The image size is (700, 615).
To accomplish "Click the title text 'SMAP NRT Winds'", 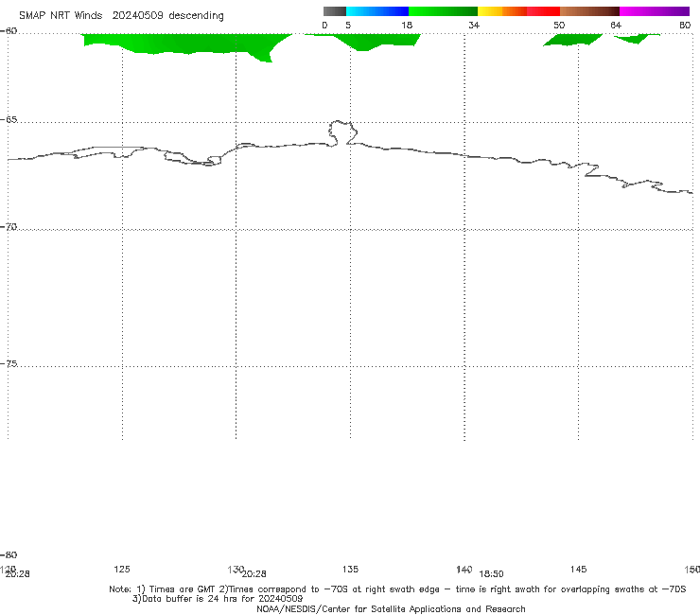I will (61, 15).
